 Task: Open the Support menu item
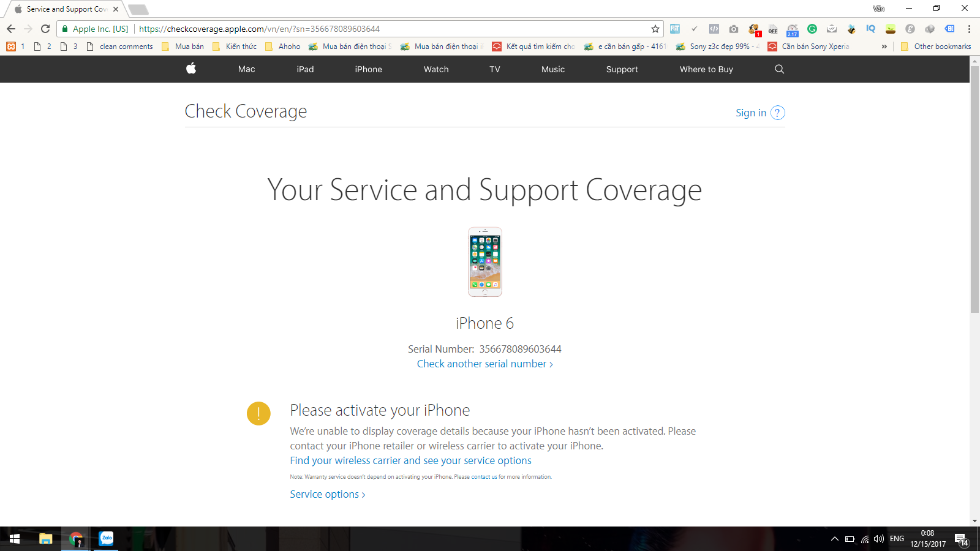[x=622, y=69]
